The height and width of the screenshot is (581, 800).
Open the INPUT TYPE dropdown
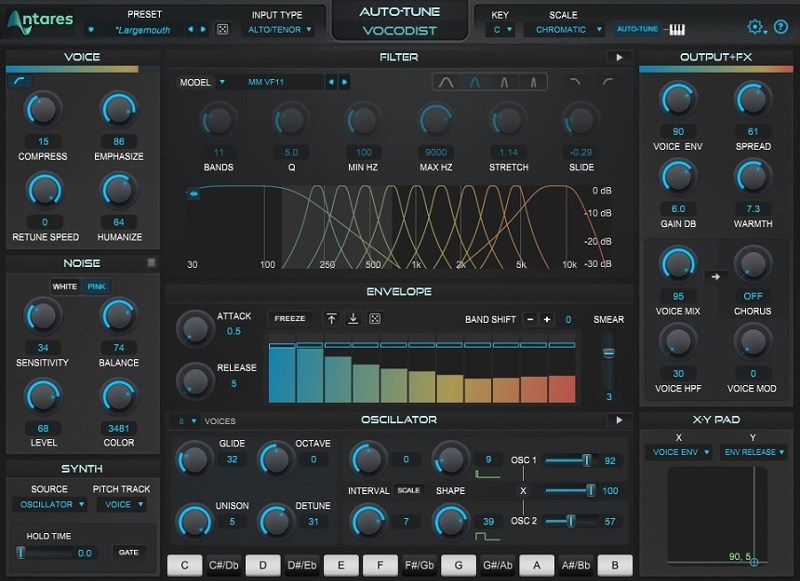tap(281, 28)
